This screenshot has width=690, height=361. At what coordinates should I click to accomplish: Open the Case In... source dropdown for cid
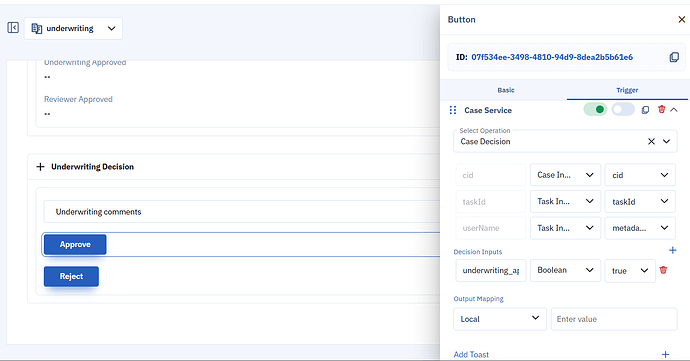(565, 175)
